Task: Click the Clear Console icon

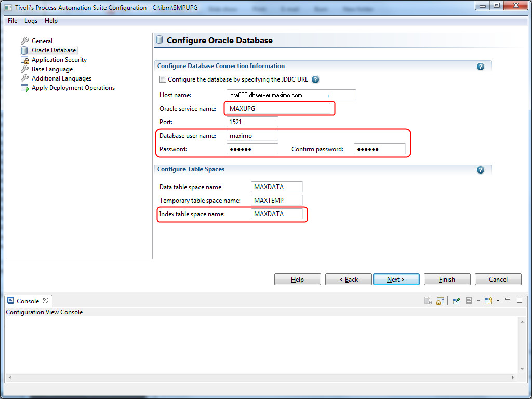Action: [x=428, y=301]
